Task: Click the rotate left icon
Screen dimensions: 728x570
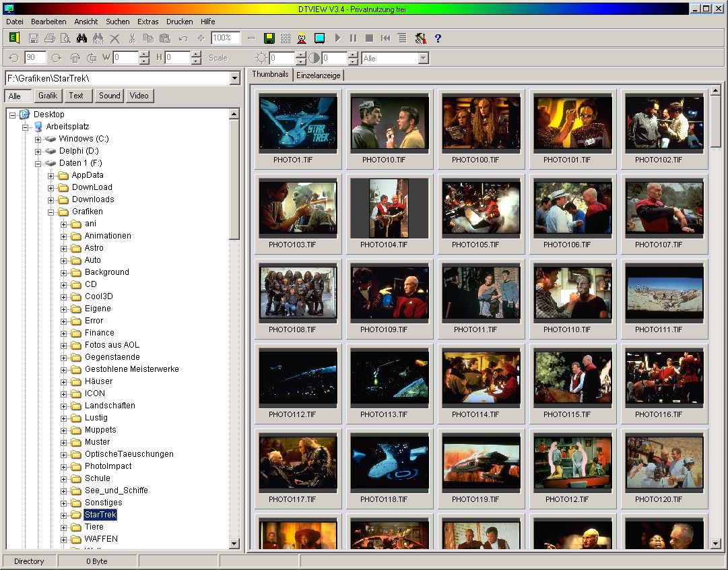Action: pyautogui.click(x=14, y=58)
